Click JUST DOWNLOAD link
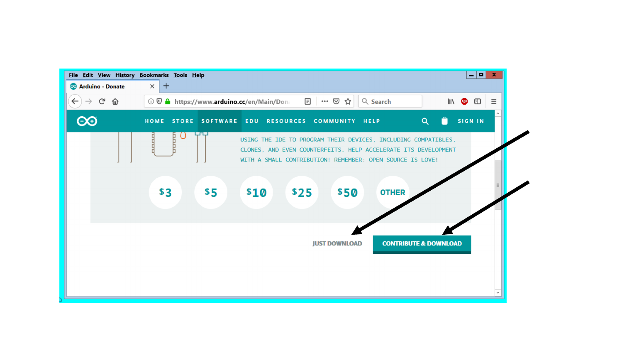The width and height of the screenshot is (644, 363). [x=337, y=244]
